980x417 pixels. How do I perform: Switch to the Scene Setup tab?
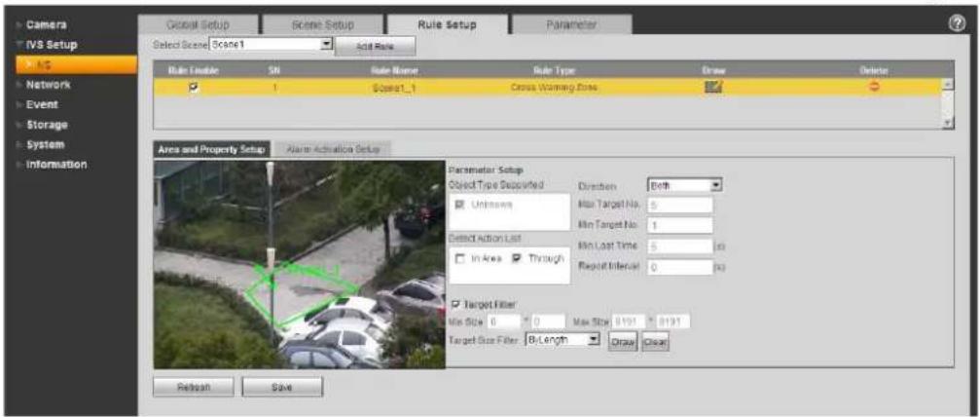coord(322,25)
